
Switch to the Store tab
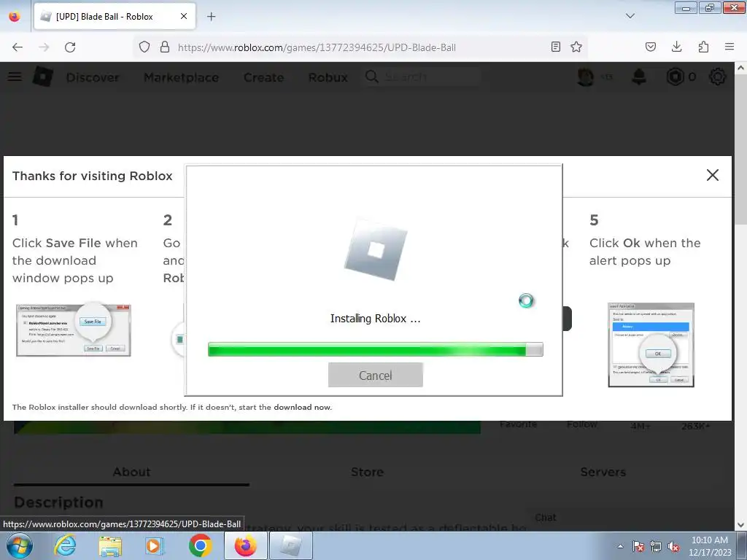point(368,472)
